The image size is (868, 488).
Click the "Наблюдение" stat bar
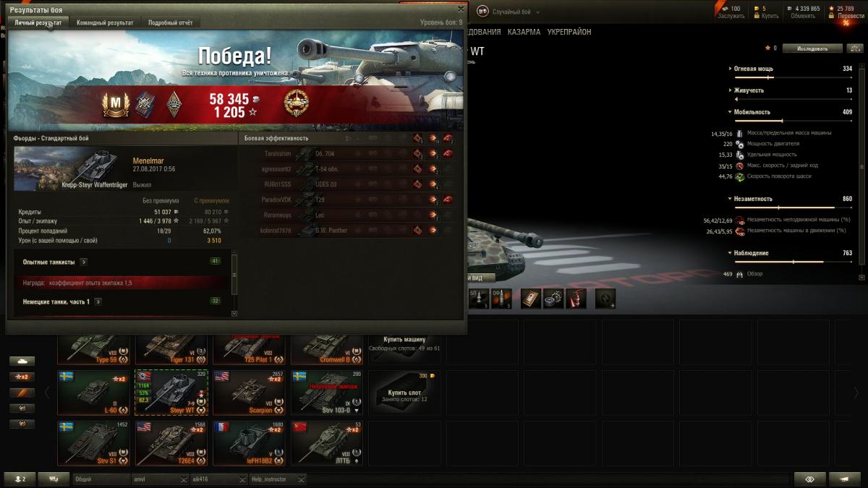point(793,261)
